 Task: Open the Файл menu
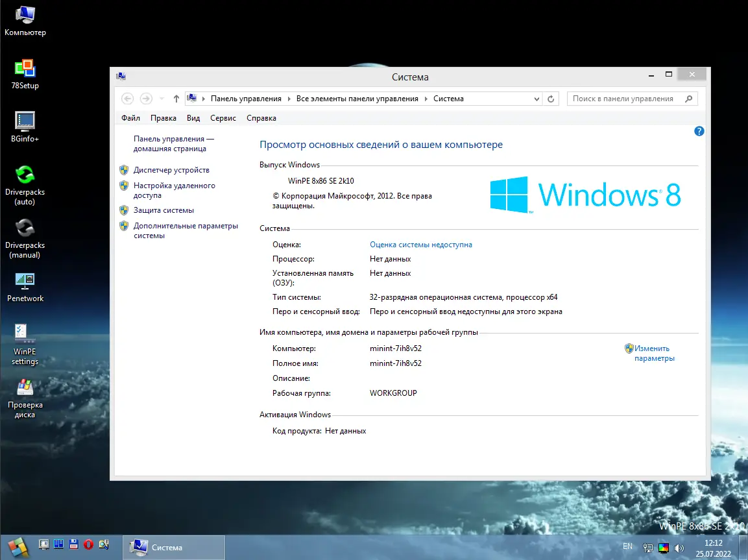[x=130, y=118]
